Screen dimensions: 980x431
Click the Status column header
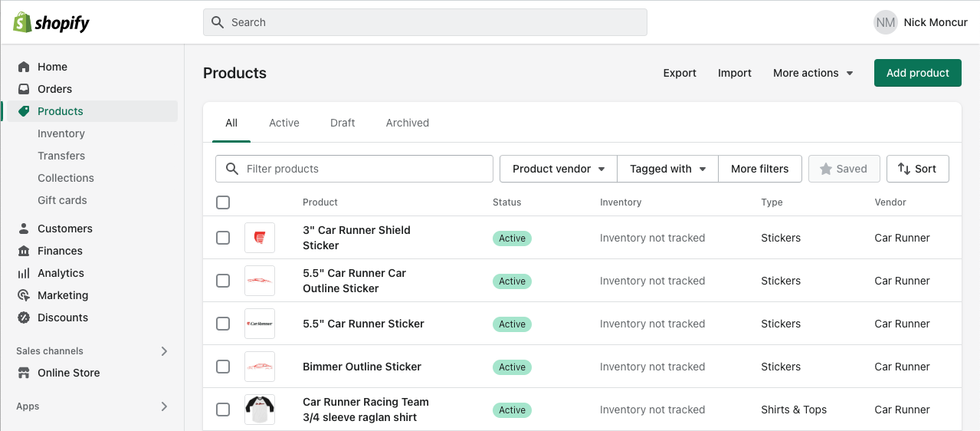506,202
